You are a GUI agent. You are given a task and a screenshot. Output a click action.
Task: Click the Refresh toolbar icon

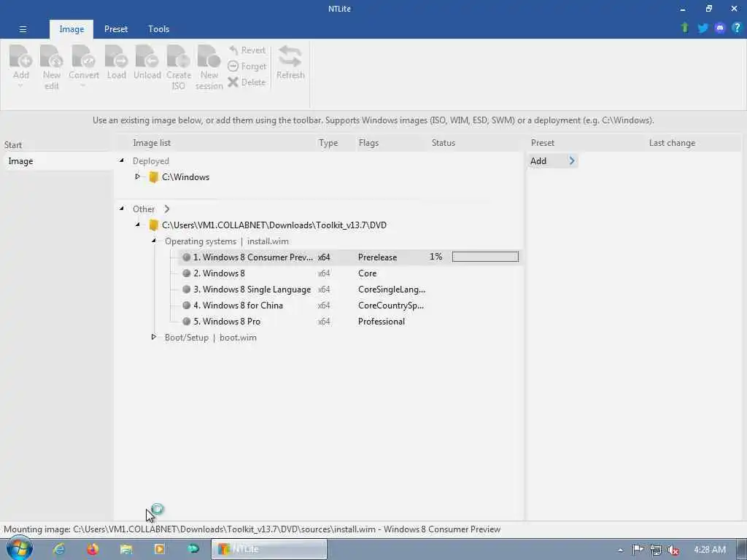290,56
